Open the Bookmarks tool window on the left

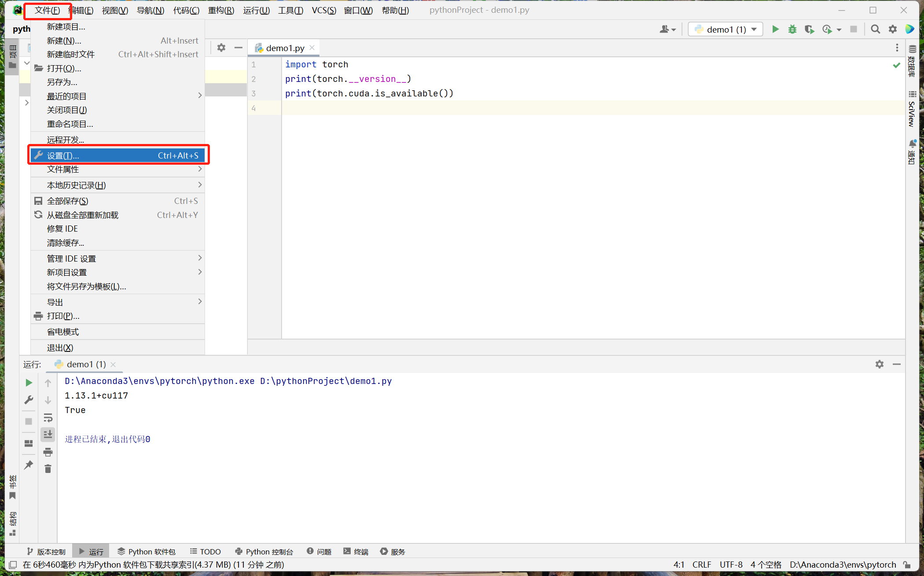(x=13, y=487)
